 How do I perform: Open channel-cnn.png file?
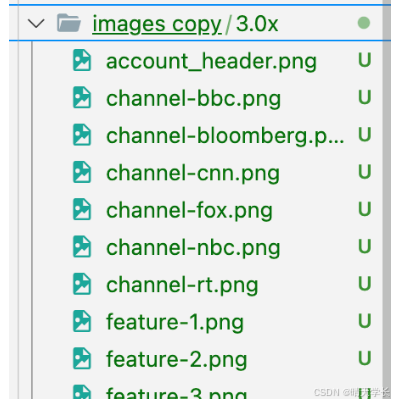193,174
